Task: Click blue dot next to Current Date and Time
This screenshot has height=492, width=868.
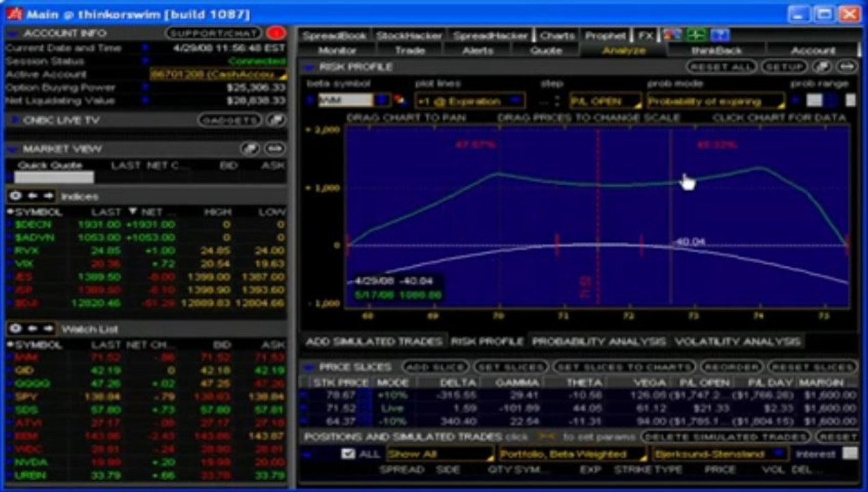Action: click(x=145, y=48)
